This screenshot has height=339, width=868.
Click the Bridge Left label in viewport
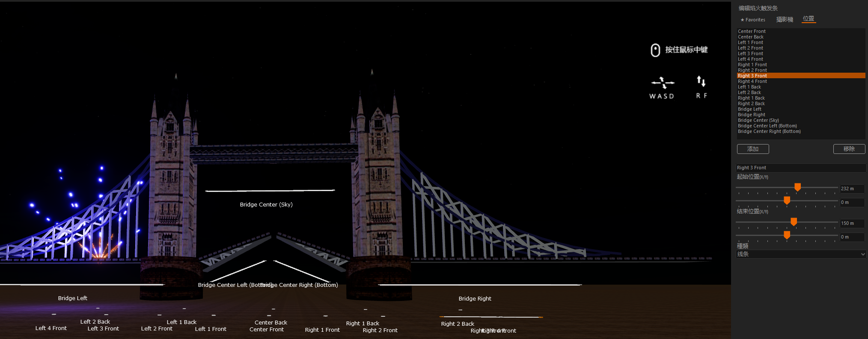click(73, 298)
